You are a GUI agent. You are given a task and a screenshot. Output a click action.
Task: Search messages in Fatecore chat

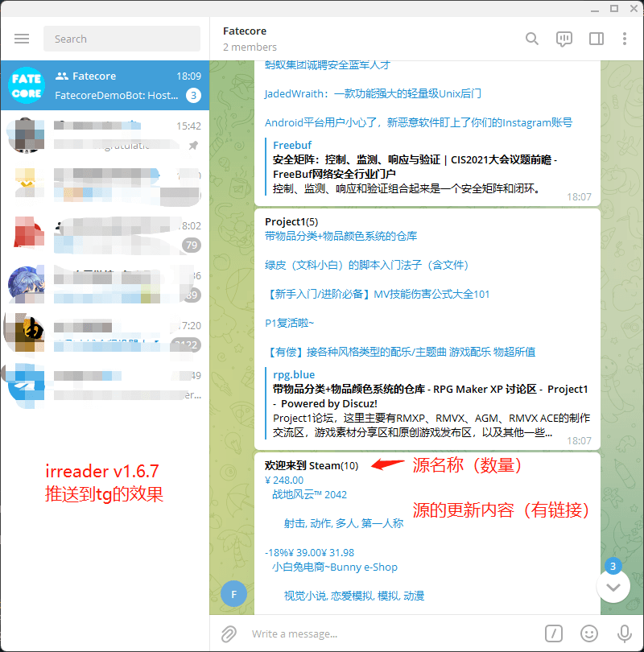[532, 39]
